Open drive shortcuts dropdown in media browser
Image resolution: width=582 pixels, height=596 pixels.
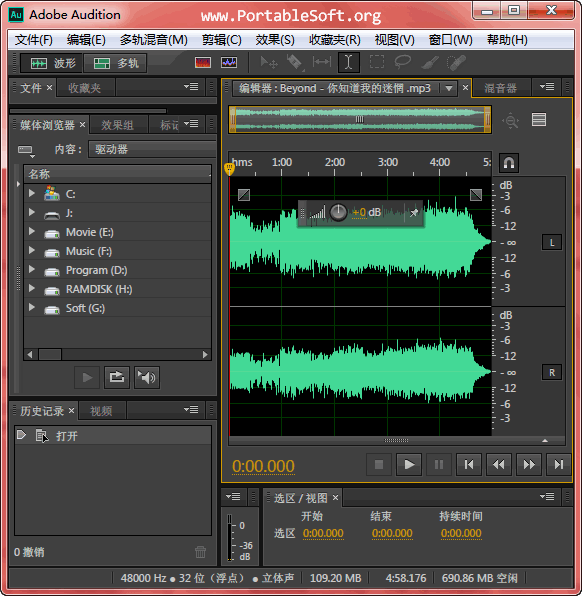26,151
